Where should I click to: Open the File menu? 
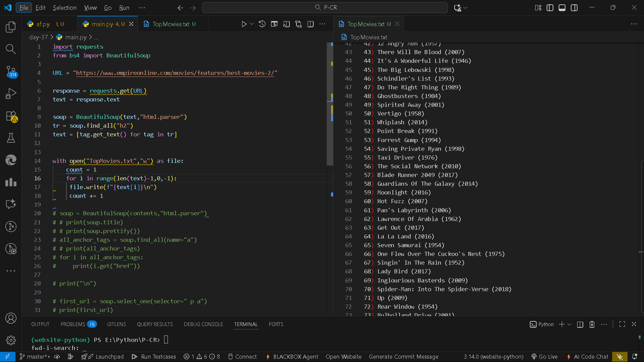click(24, 8)
